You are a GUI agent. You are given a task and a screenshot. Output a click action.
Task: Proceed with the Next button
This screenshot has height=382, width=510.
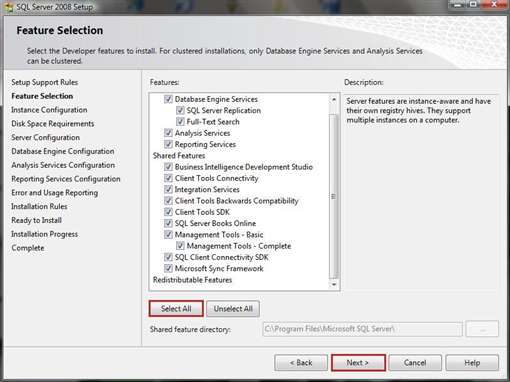(x=358, y=363)
